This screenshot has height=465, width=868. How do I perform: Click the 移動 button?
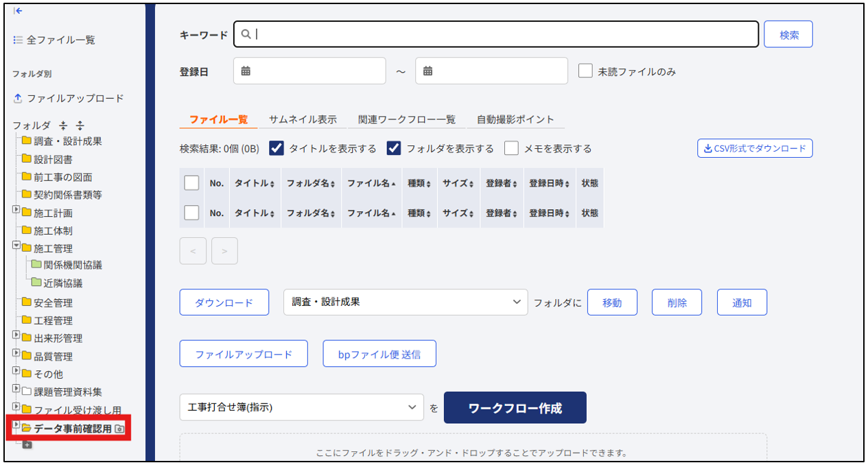coord(612,302)
